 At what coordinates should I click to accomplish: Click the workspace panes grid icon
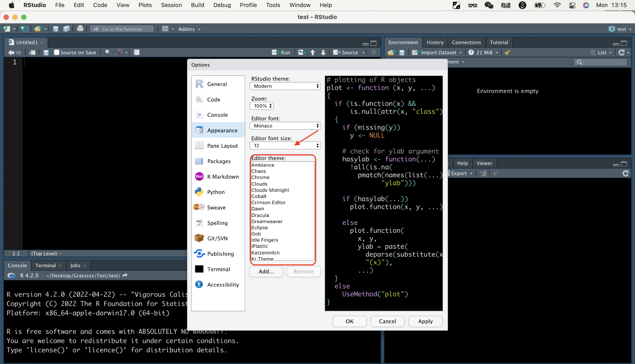165,29
